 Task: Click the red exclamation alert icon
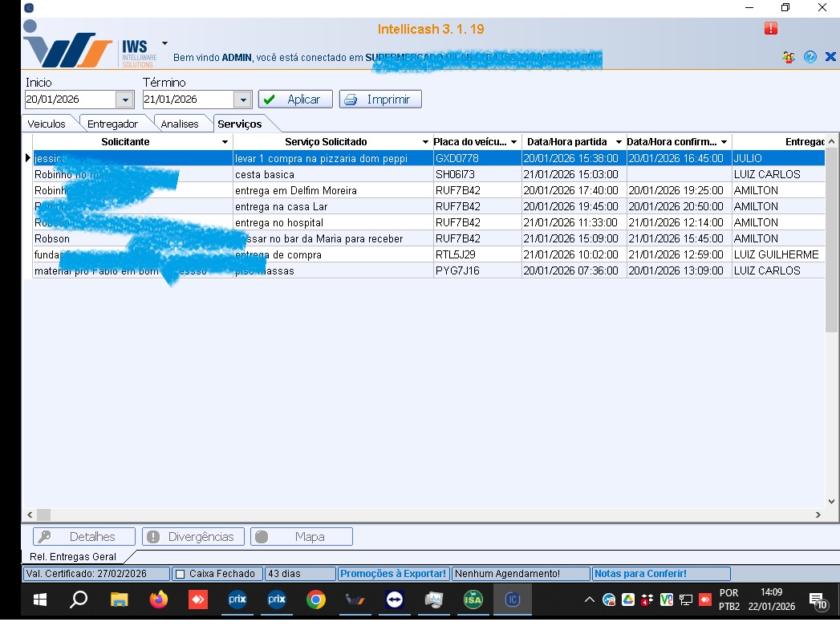(771, 29)
